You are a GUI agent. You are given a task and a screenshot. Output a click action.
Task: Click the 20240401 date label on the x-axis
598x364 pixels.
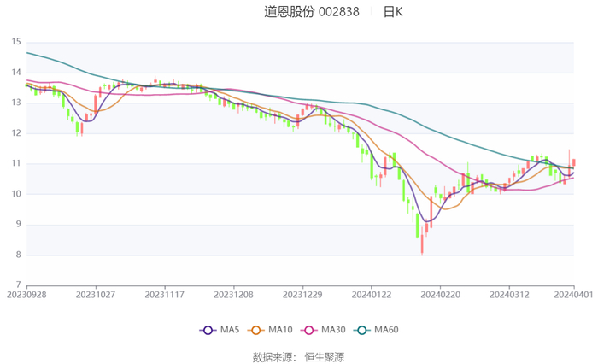pos(573,293)
